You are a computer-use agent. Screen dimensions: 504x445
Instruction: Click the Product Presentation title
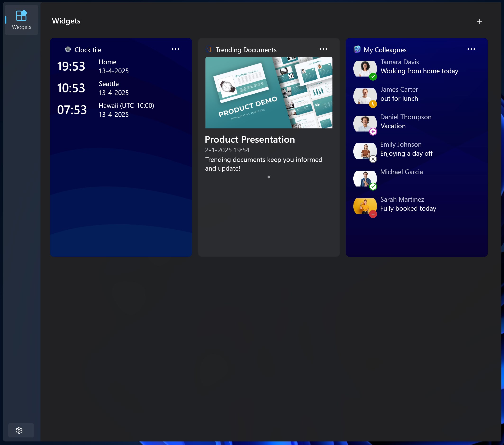click(x=250, y=140)
